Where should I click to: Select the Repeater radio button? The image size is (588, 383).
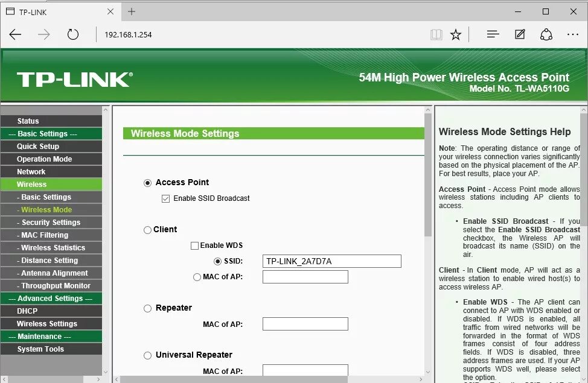click(148, 308)
